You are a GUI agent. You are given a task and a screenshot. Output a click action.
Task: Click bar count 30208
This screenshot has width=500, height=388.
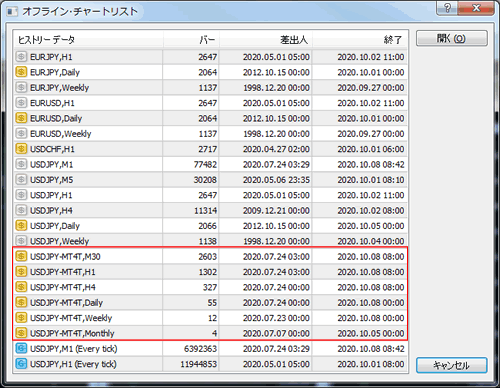(205, 180)
